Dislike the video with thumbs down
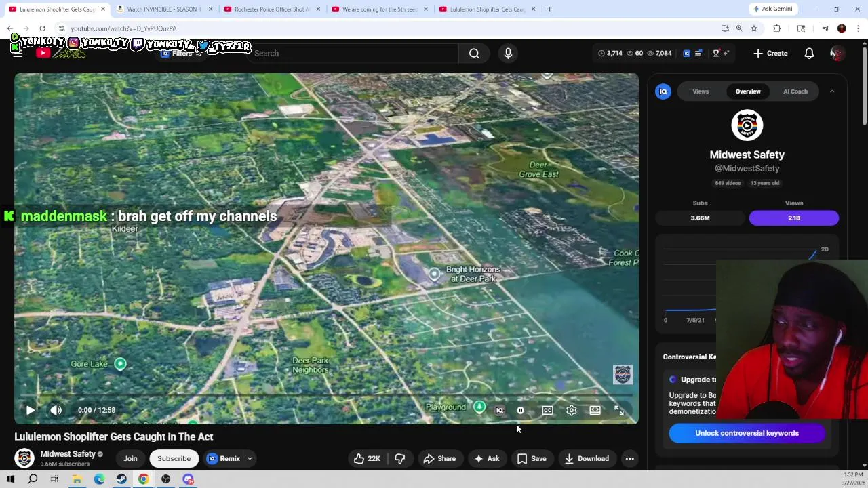The height and width of the screenshot is (488, 868). coord(399,459)
